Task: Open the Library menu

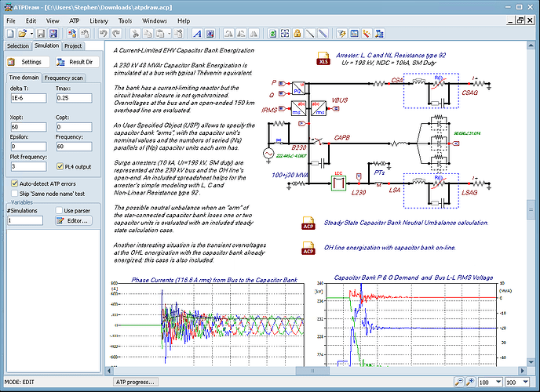Action: 99,20
